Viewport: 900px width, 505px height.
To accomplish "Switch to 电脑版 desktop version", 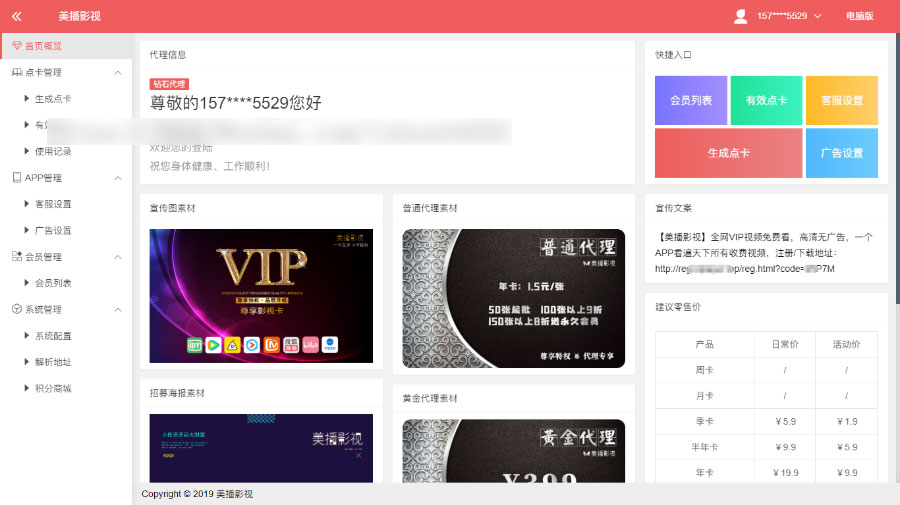I will pos(859,16).
